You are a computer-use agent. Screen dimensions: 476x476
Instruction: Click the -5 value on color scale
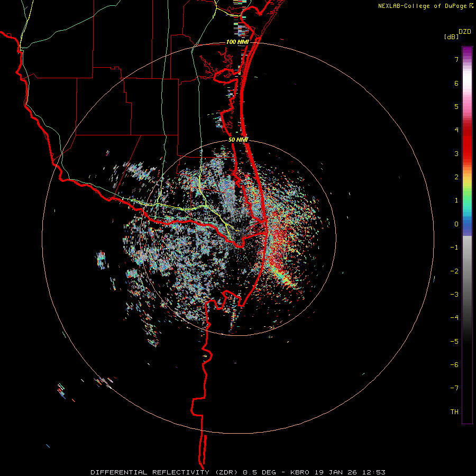pos(454,342)
